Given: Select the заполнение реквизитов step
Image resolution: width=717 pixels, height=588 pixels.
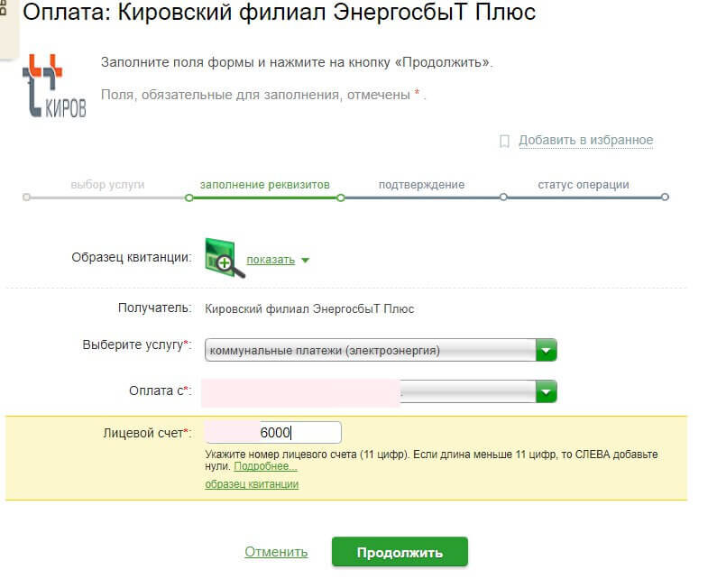Looking at the screenshot, I should pyautogui.click(x=265, y=185).
